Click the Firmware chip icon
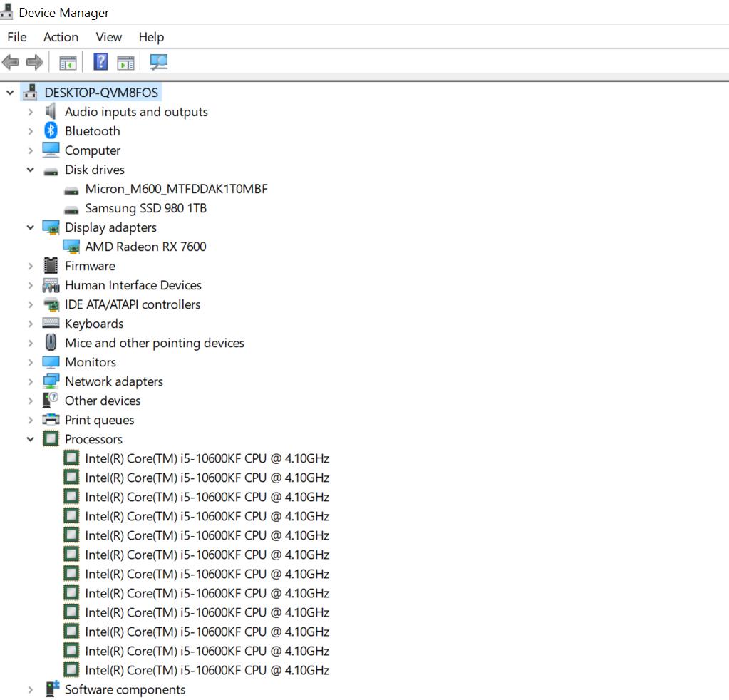 pyautogui.click(x=51, y=266)
